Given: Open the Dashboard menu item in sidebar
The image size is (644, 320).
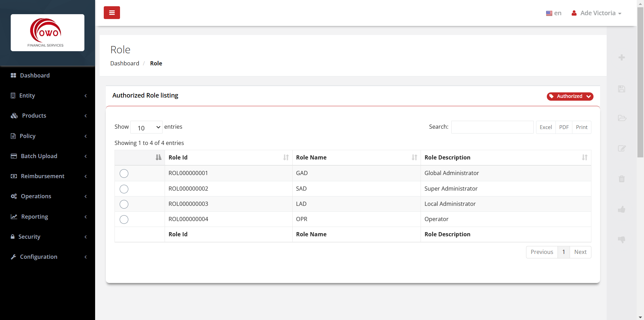Looking at the screenshot, I should (x=47, y=75).
